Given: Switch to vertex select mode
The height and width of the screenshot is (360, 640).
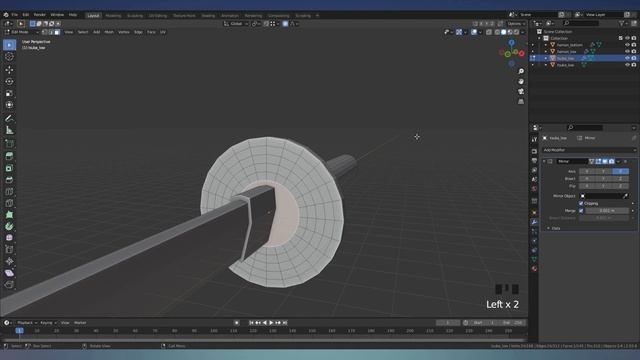Looking at the screenshot, I should (45, 32).
